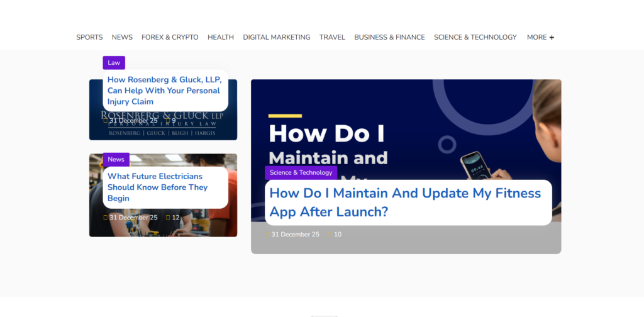Viewport: 644px width, 317px height.
Task: Click the Law category tag
Action: (x=114, y=63)
